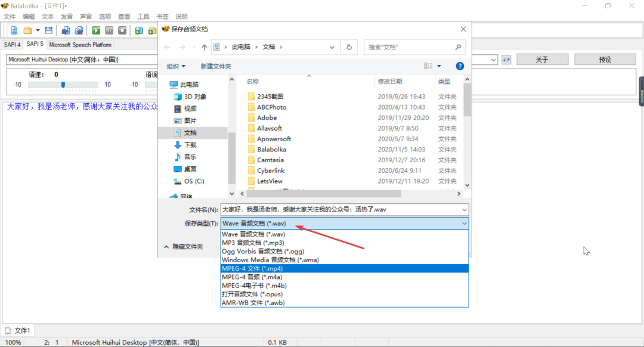The width and height of the screenshot is (644, 347).
Task: Select the green Play playback icon
Action: pos(96,29)
